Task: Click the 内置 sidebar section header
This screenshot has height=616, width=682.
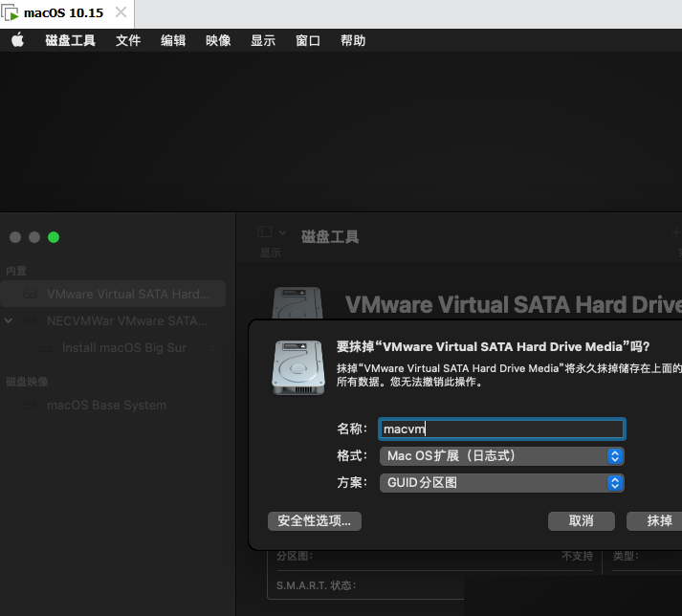Action: [16, 271]
